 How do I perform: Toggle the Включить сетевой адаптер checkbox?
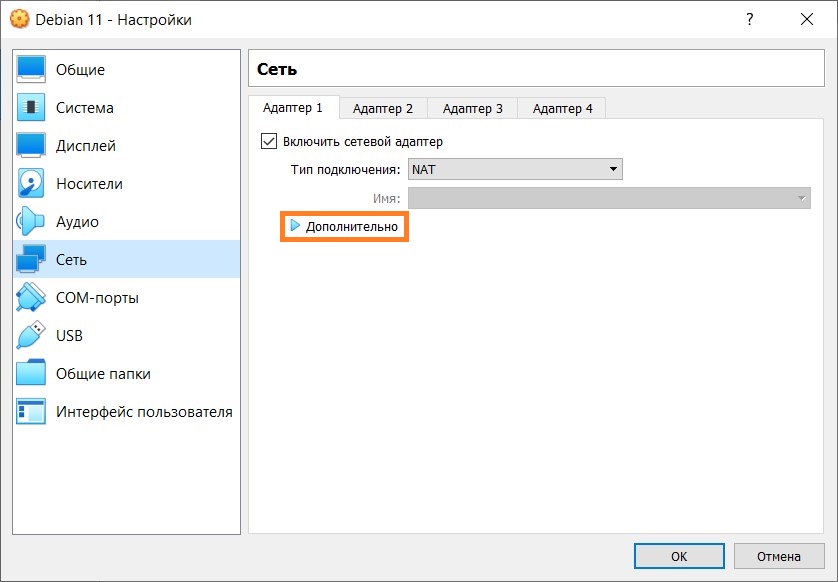click(x=268, y=142)
